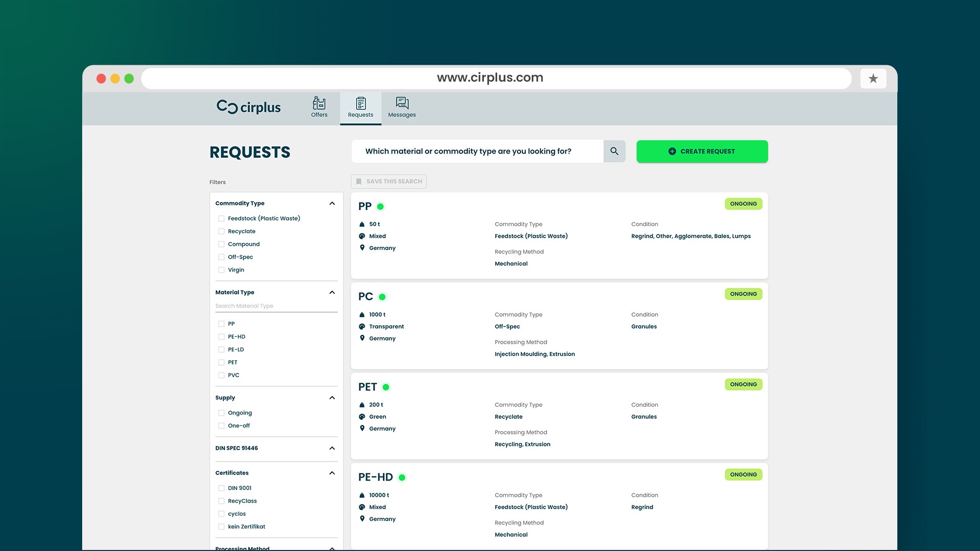Collapse the Supply filter section
The image size is (980, 551).
pyautogui.click(x=332, y=397)
